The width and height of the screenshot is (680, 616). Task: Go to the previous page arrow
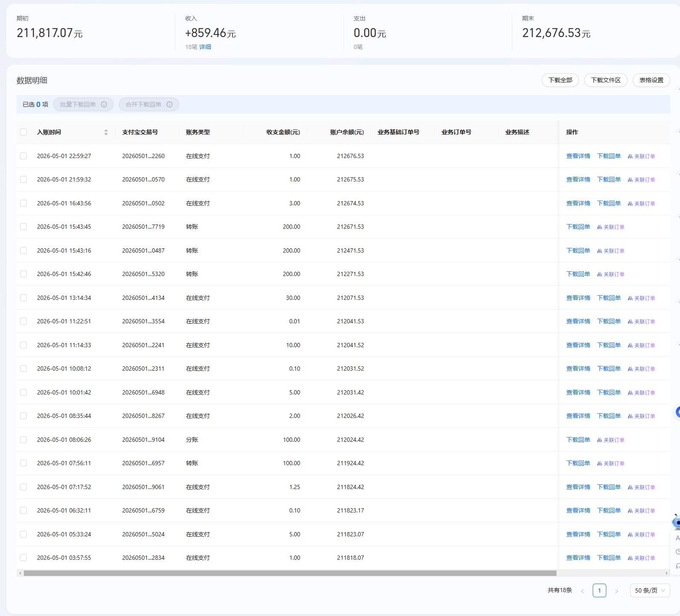[x=582, y=591]
